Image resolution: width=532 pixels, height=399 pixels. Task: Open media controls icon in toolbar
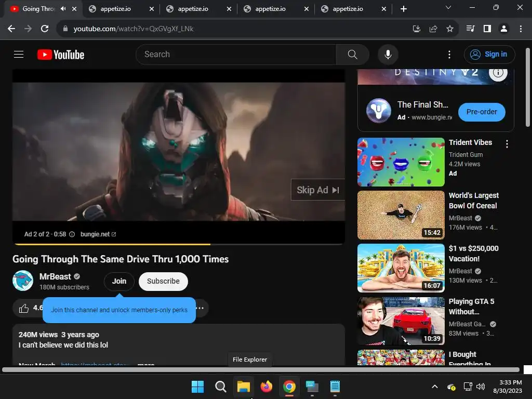tap(471, 29)
